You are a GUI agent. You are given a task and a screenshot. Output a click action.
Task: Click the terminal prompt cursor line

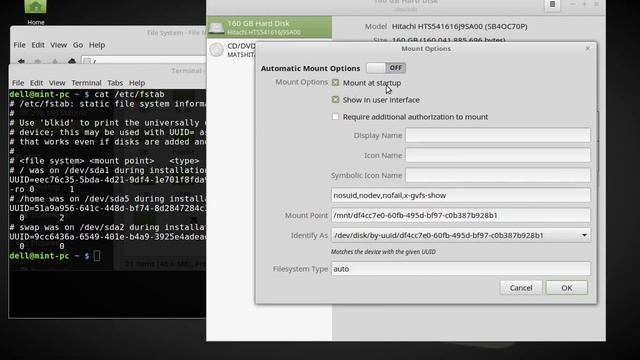(x=55, y=256)
